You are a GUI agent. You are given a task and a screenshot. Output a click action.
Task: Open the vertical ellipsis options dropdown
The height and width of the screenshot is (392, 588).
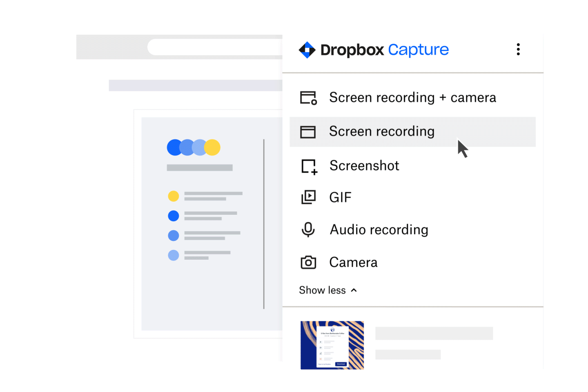pos(518,49)
